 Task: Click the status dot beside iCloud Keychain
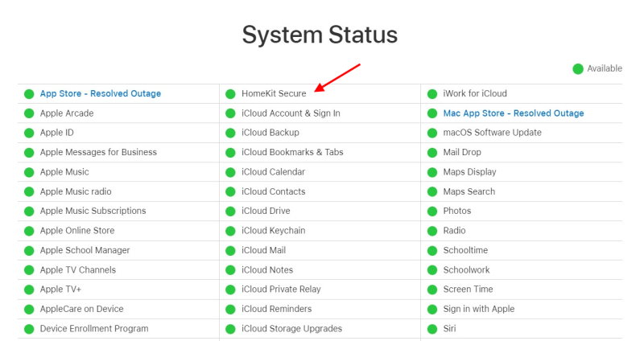[230, 231]
